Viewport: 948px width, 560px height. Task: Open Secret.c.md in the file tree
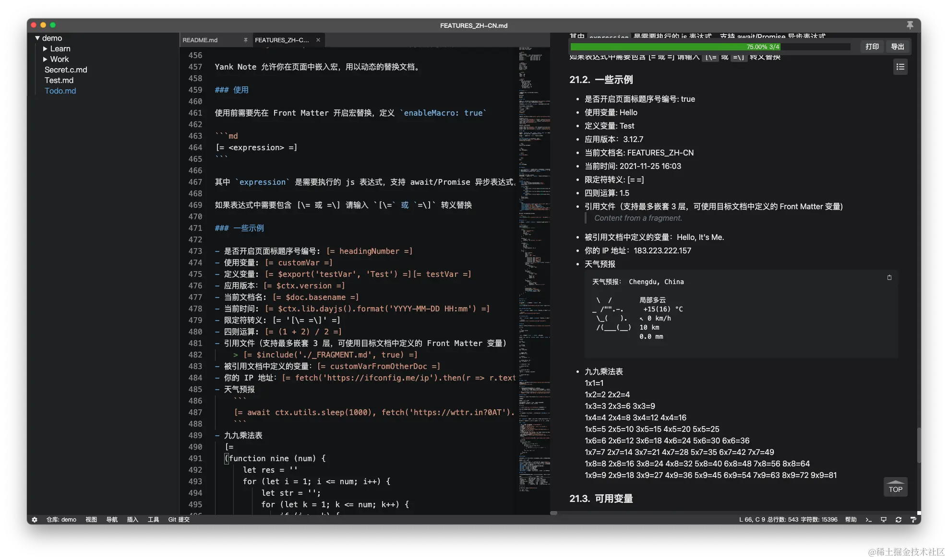(x=66, y=70)
